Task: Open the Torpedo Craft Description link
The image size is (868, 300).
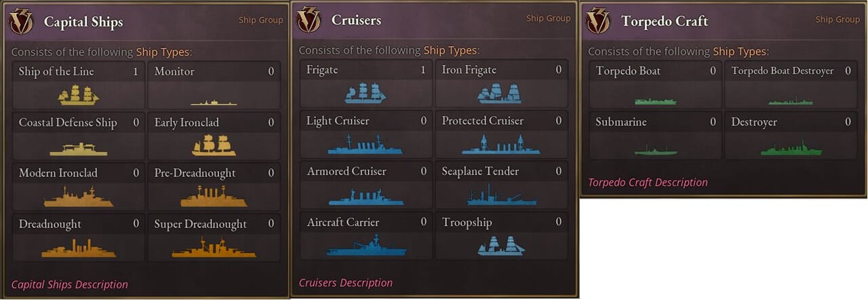Action: [x=648, y=182]
